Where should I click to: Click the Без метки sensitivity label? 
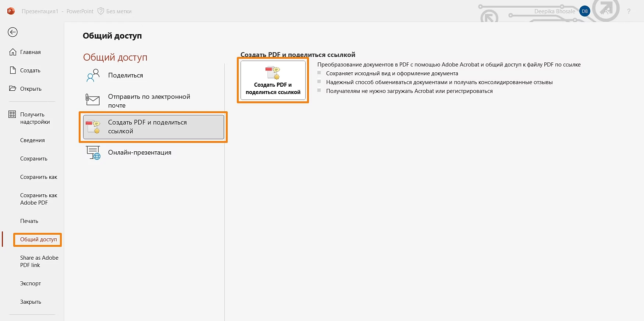click(115, 11)
